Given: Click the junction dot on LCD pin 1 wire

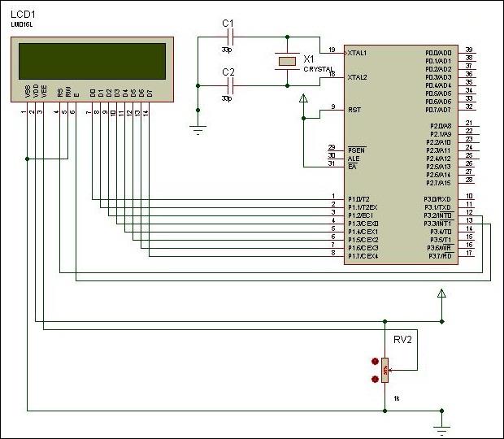Looking at the screenshot, I should 28,159.
